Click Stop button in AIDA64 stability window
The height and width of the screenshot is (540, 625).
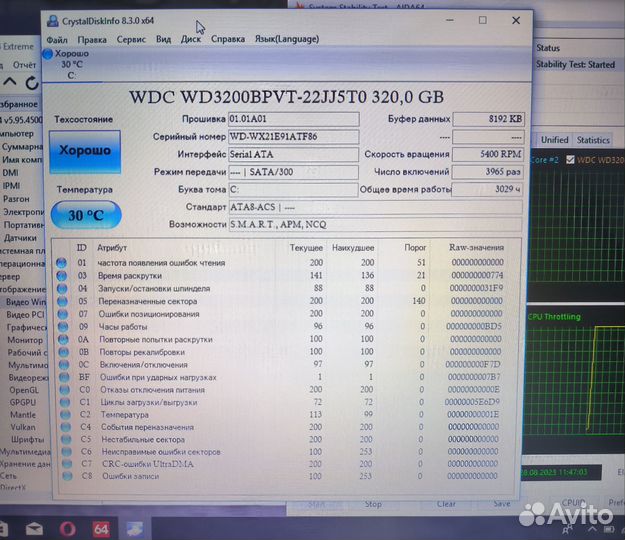click(x=373, y=504)
